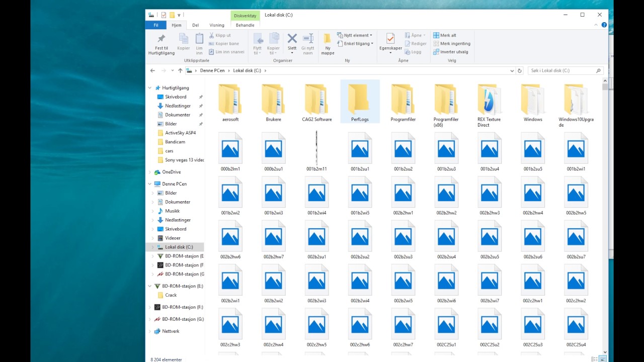This screenshot has height=362, width=644.
Task: Click the Fest til Hurtigtilgang pin icon
Action: pos(162,39)
